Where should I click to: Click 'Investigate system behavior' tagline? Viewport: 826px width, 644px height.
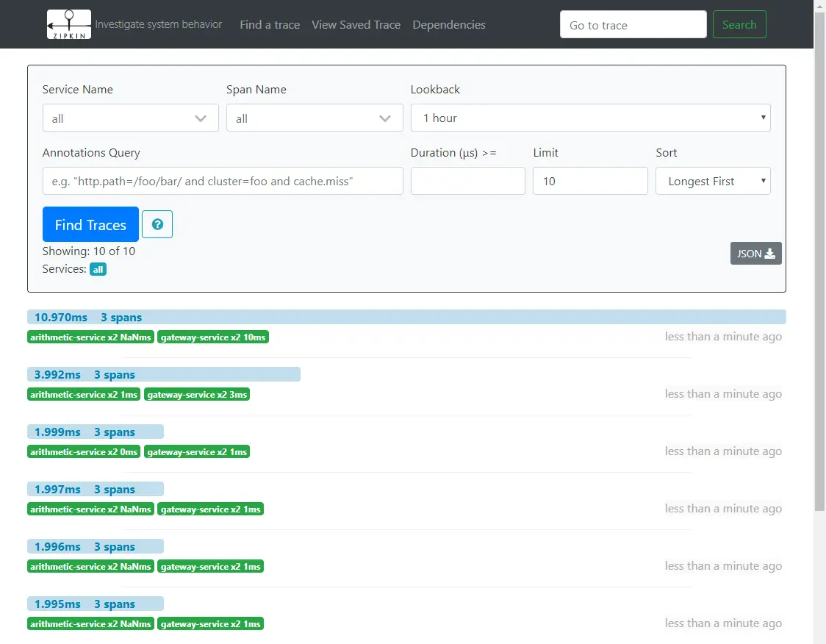point(159,24)
